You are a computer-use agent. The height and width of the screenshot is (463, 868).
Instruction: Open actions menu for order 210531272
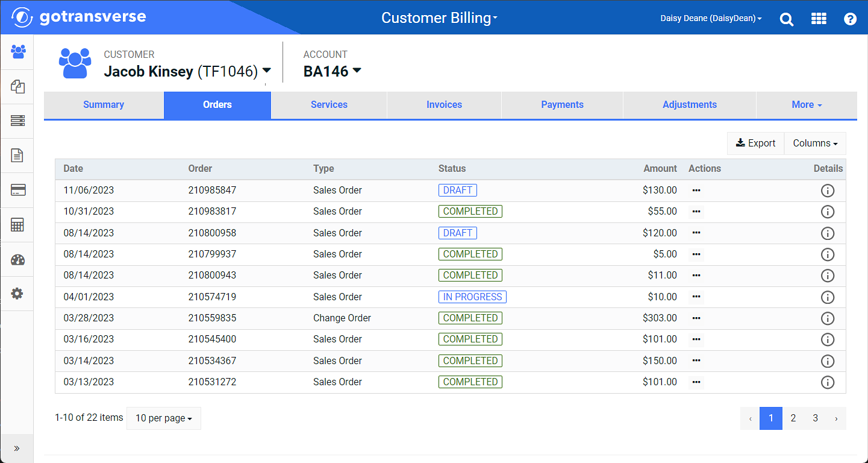pyautogui.click(x=696, y=382)
